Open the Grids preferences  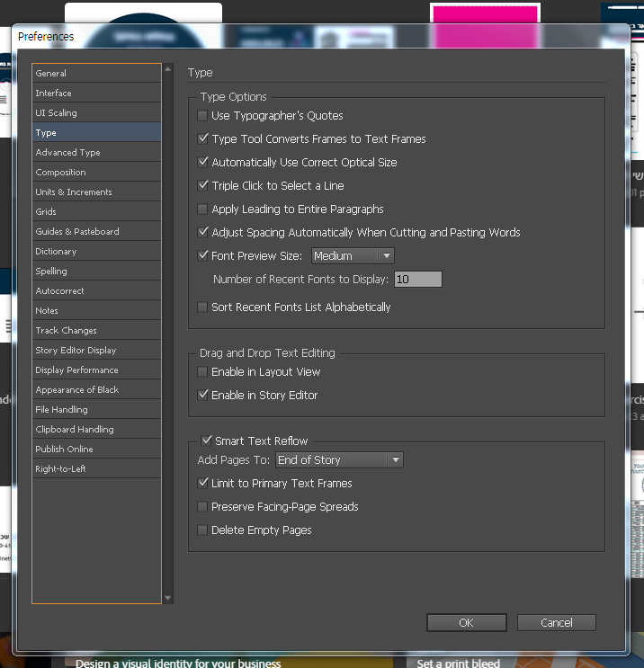(x=97, y=212)
